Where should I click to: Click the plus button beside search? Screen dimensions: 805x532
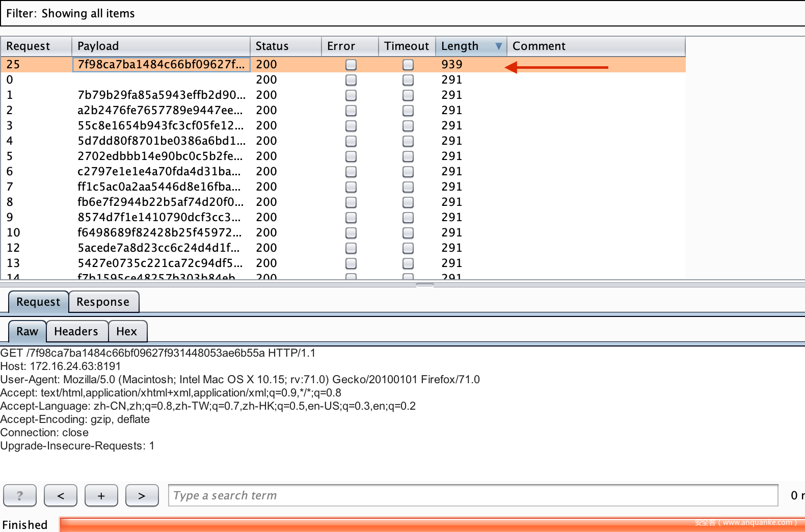coord(101,495)
